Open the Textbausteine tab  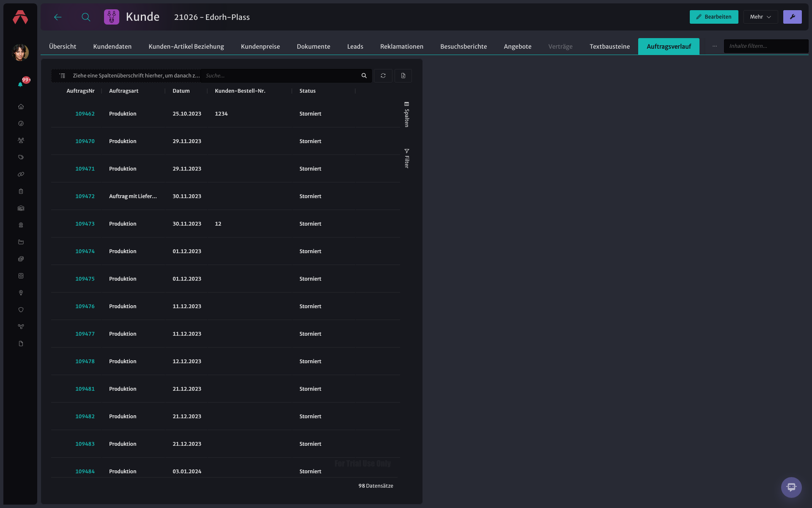tap(609, 47)
